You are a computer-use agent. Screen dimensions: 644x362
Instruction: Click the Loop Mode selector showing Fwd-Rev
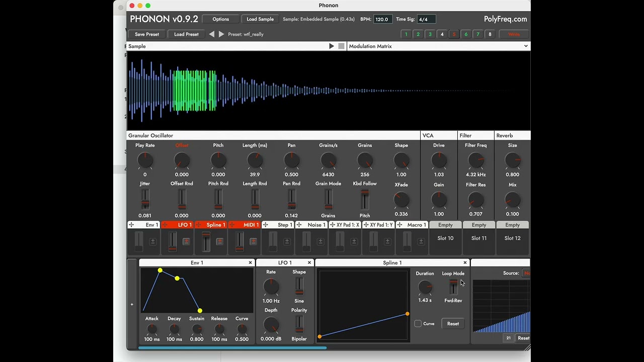[453, 287]
